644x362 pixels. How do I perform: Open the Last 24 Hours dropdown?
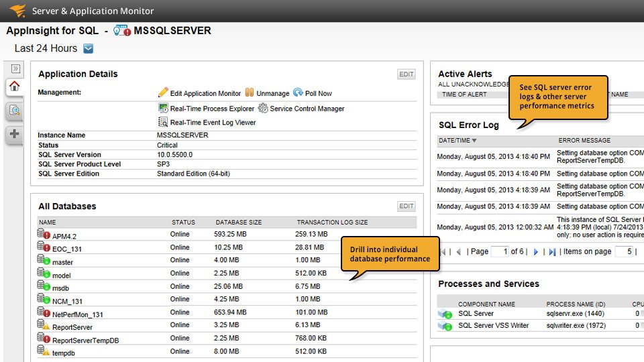pos(89,48)
